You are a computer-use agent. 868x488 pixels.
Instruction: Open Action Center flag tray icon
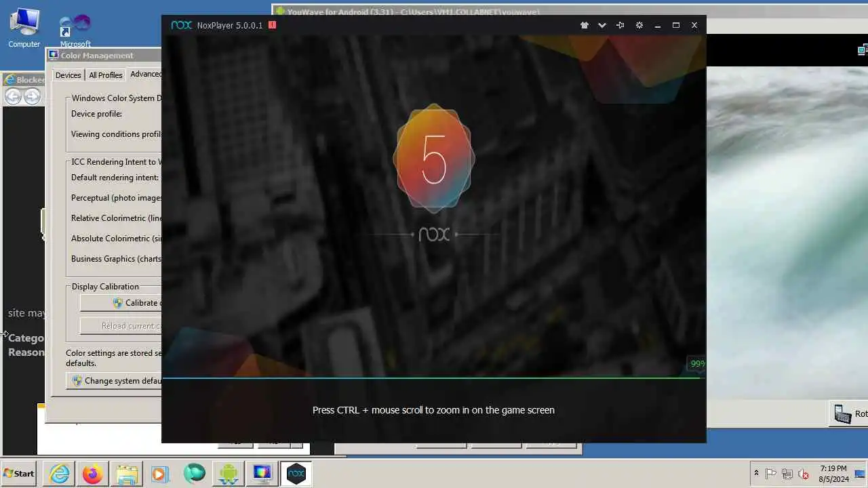point(771,474)
